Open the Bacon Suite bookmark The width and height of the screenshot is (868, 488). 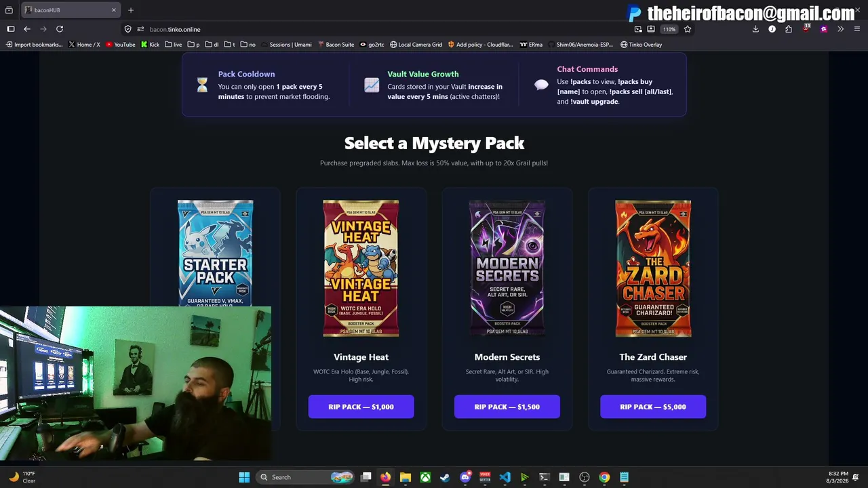[336, 45]
